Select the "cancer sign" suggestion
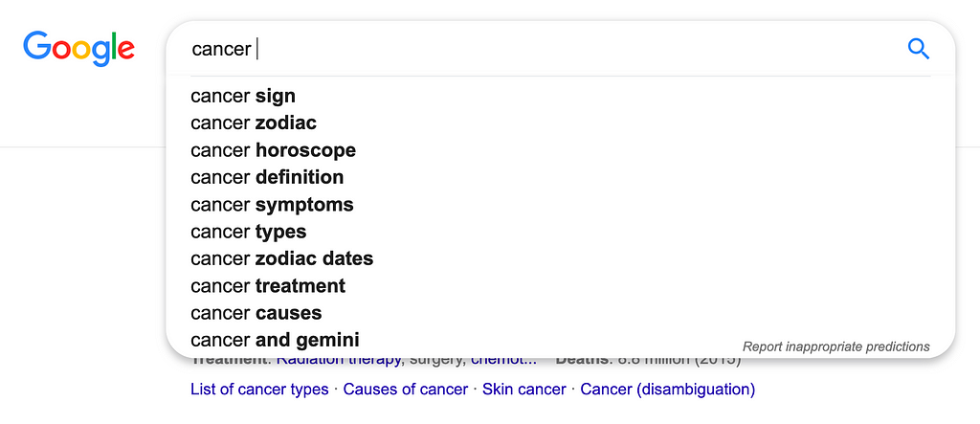Viewport: 980px width, 424px height. click(243, 96)
